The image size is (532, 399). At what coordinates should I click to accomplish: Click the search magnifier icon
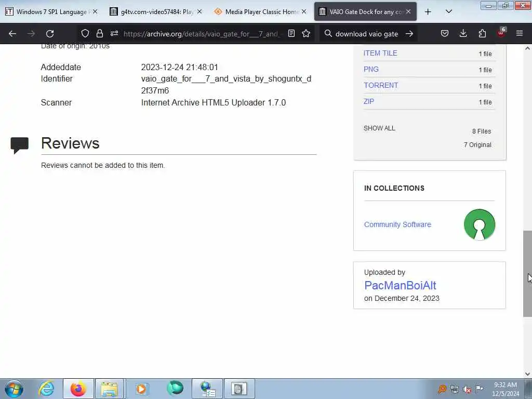[328, 33]
